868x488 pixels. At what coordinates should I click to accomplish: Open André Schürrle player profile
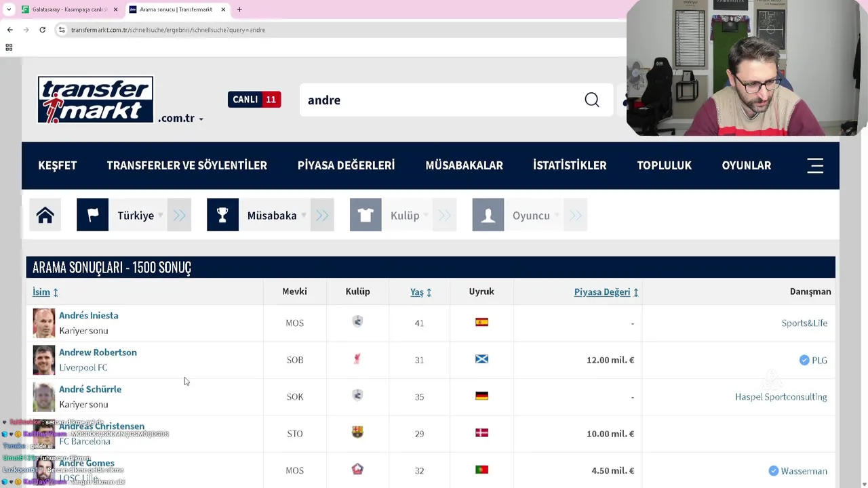tap(90, 389)
